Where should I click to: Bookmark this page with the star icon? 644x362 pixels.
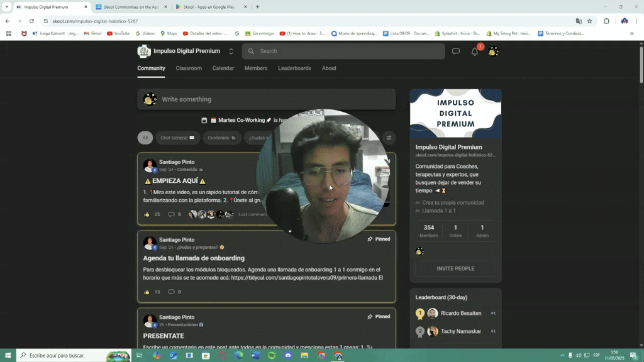click(589, 21)
